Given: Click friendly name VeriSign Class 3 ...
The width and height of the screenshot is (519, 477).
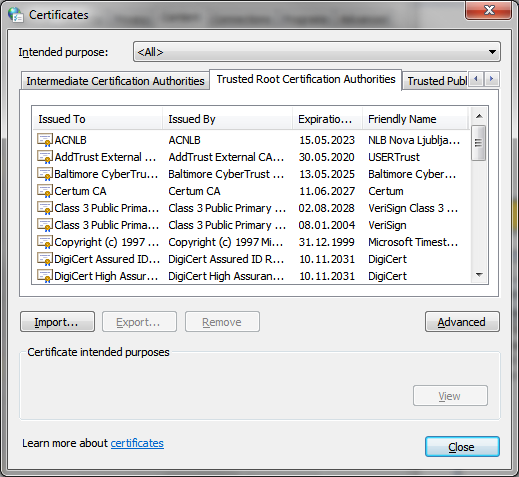Looking at the screenshot, I should point(413,208).
